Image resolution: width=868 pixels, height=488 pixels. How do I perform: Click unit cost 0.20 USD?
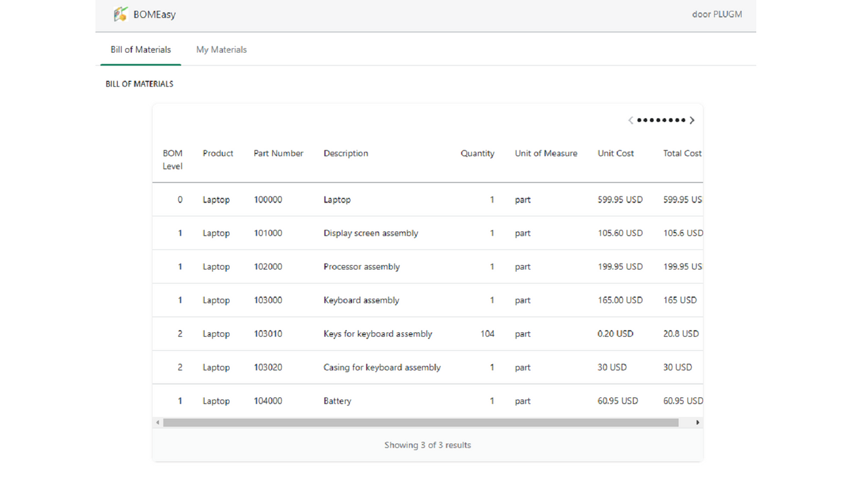(615, 334)
